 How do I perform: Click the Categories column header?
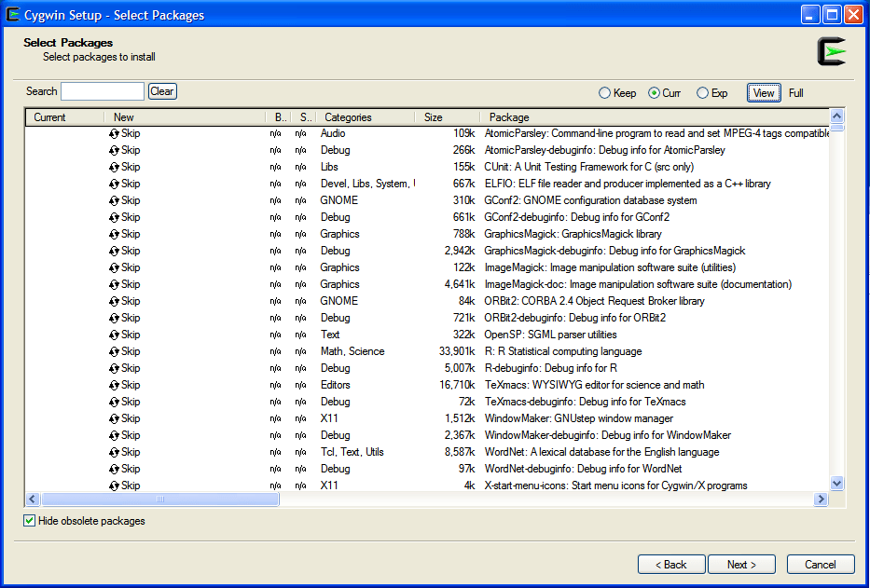tap(366, 117)
